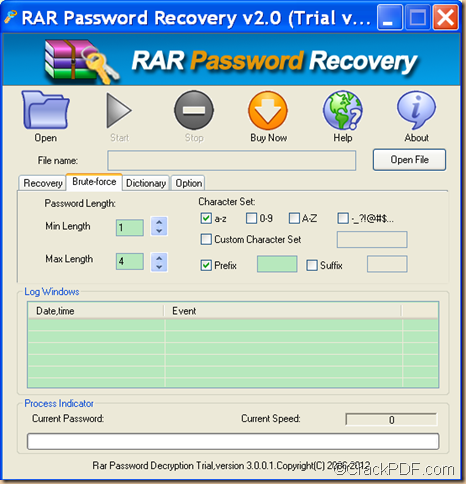The height and width of the screenshot is (484, 466).
Task: Switch to the Recovery tab
Action: coord(43,183)
